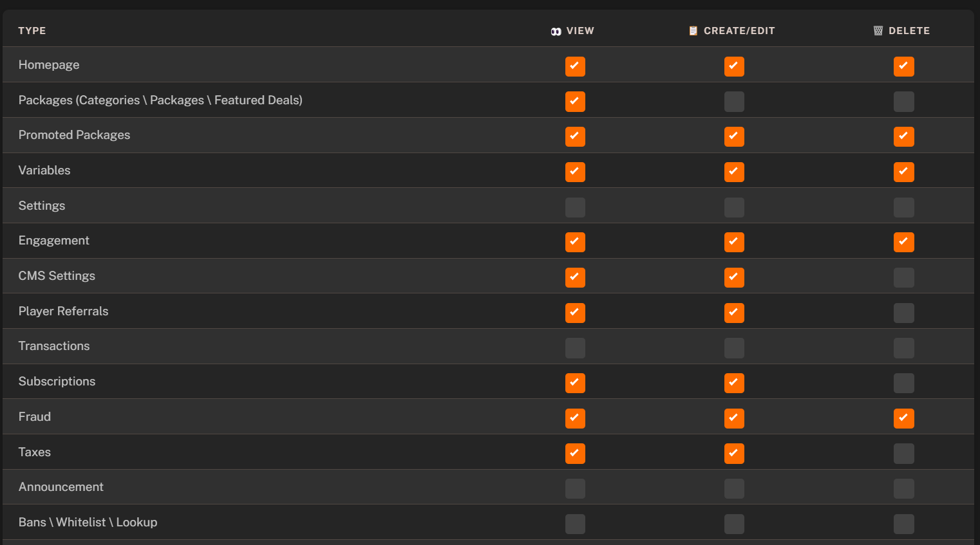Uncheck View for CMS Settings
980x545 pixels.
pyautogui.click(x=575, y=277)
